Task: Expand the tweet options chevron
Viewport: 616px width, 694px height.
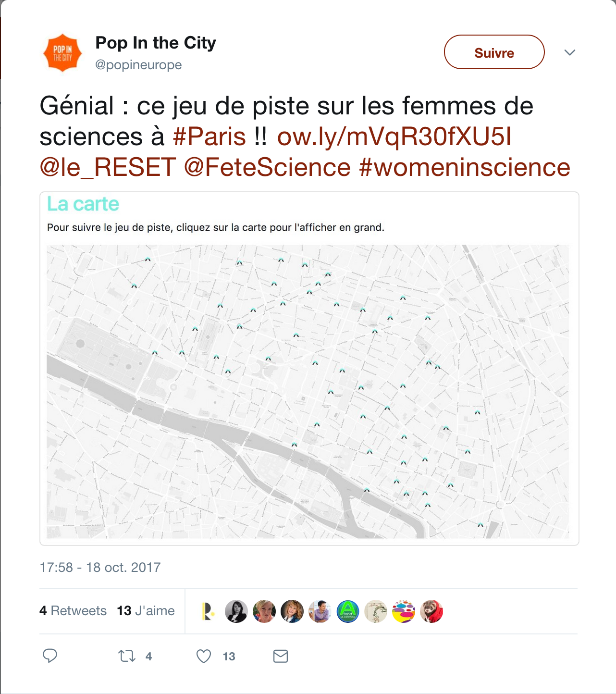Action: click(569, 52)
